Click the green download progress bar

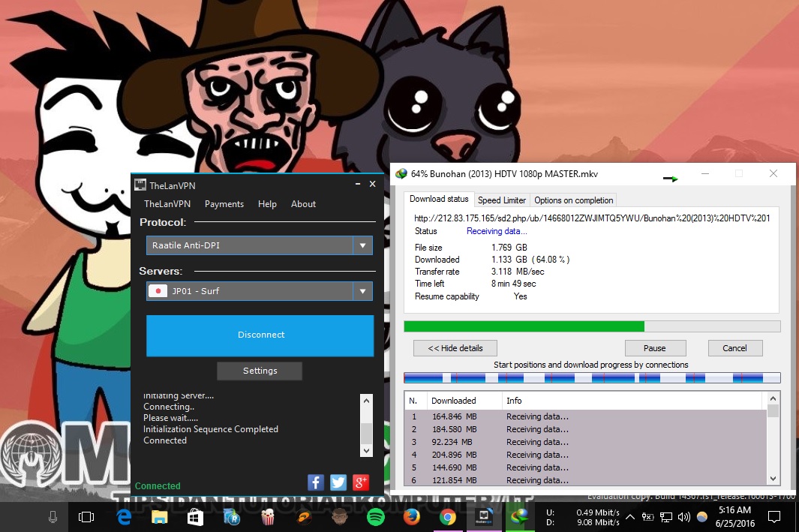click(x=592, y=326)
